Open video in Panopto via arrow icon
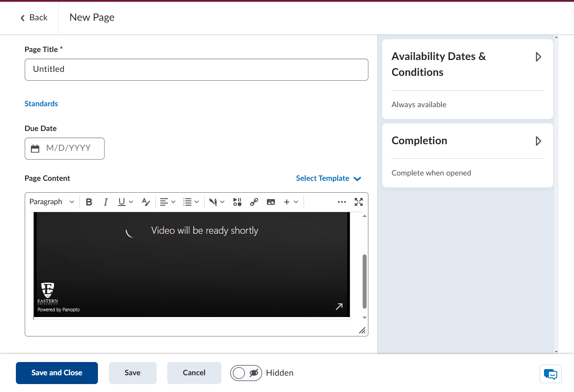 [339, 306]
